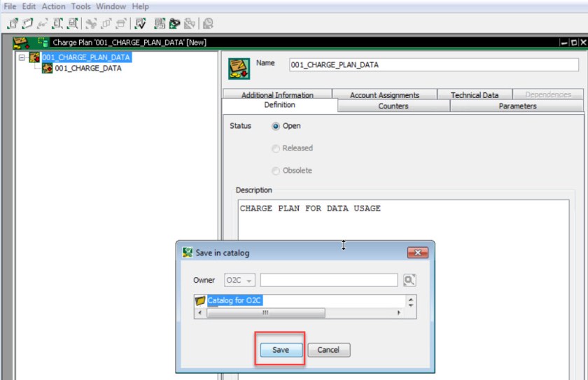Click the horizontal scrollbar thumb in catalog list
The height and width of the screenshot is (380, 588).
(x=266, y=313)
